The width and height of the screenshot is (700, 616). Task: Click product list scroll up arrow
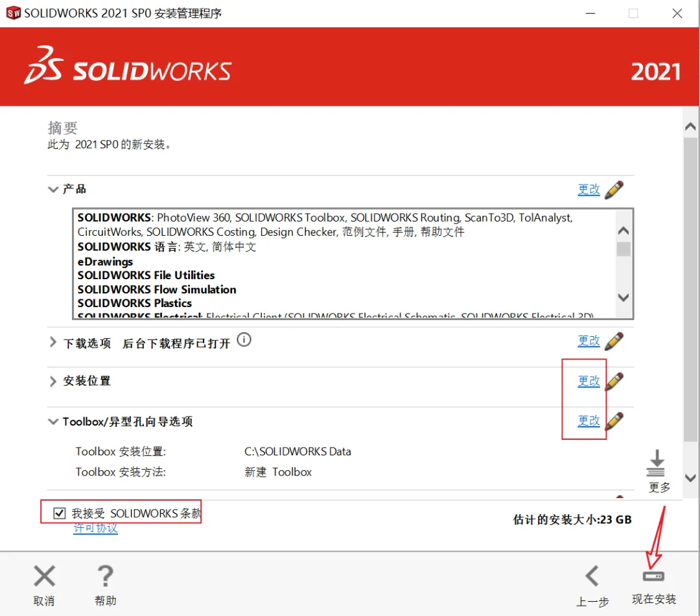pyautogui.click(x=624, y=231)
